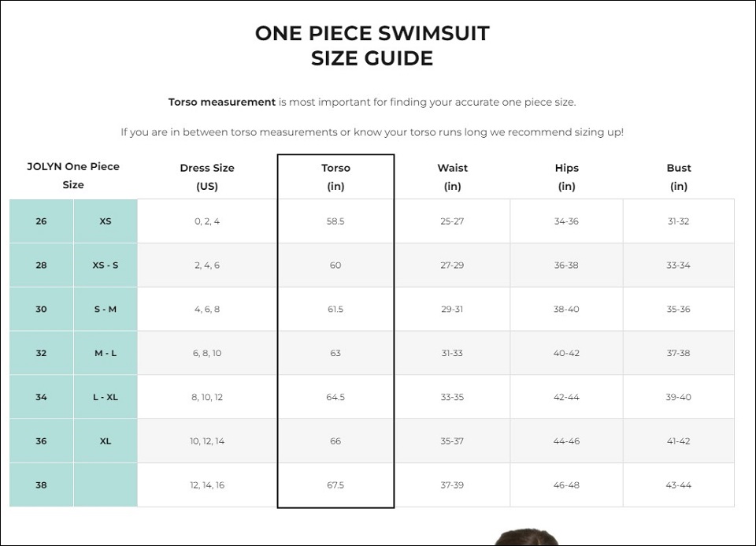This screenshot has width=756, height=546.
Task: Select the 64.5 torso value
Action: pyautogui.click(x=335, y=397)
